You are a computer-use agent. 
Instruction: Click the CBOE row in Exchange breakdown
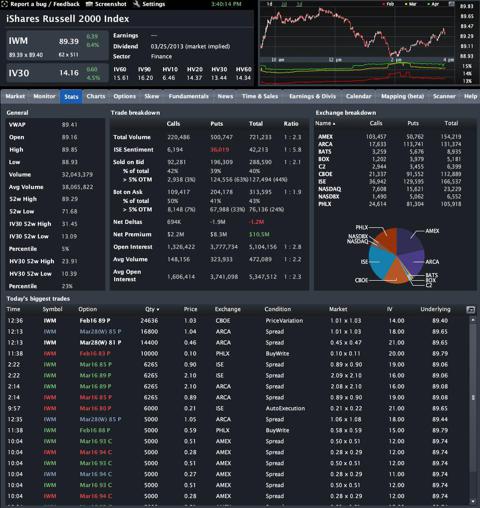pos(389,174)
